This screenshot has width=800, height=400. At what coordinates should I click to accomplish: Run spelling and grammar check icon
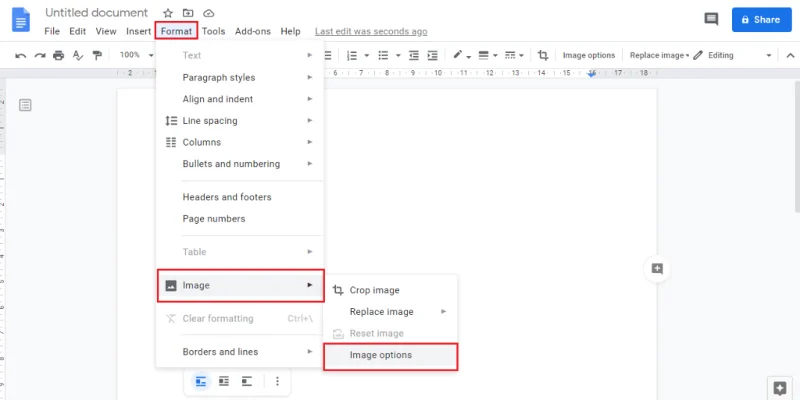78,56
